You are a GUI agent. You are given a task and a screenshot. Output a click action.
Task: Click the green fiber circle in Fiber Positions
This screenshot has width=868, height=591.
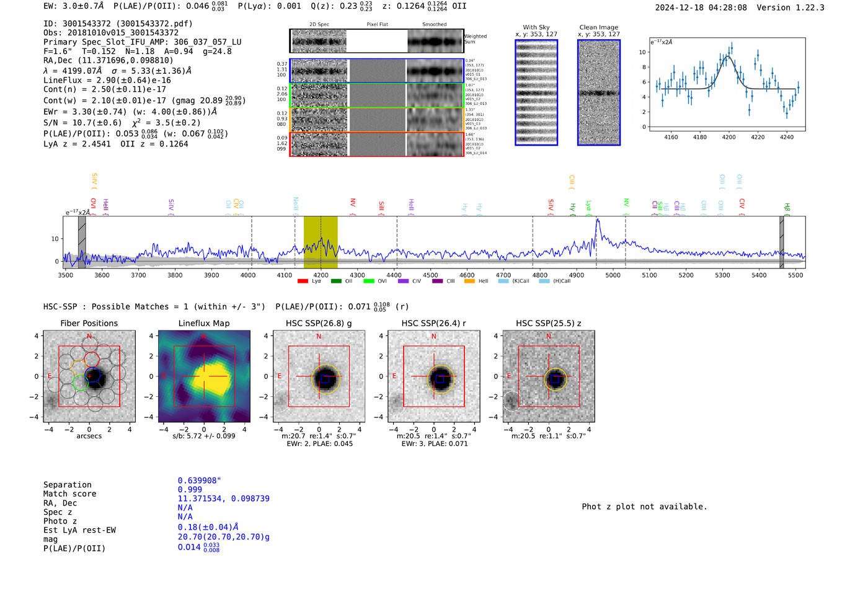tap(80, 382)
